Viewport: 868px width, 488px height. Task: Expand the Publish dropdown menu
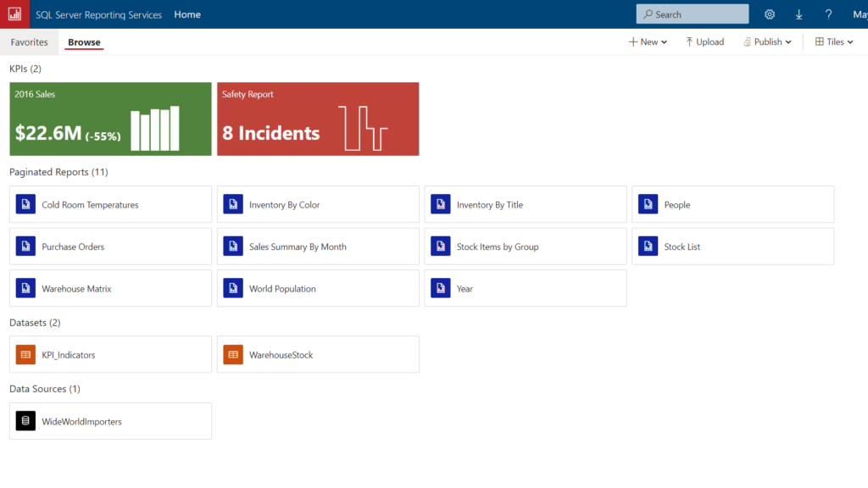click(x=767, y=42)
